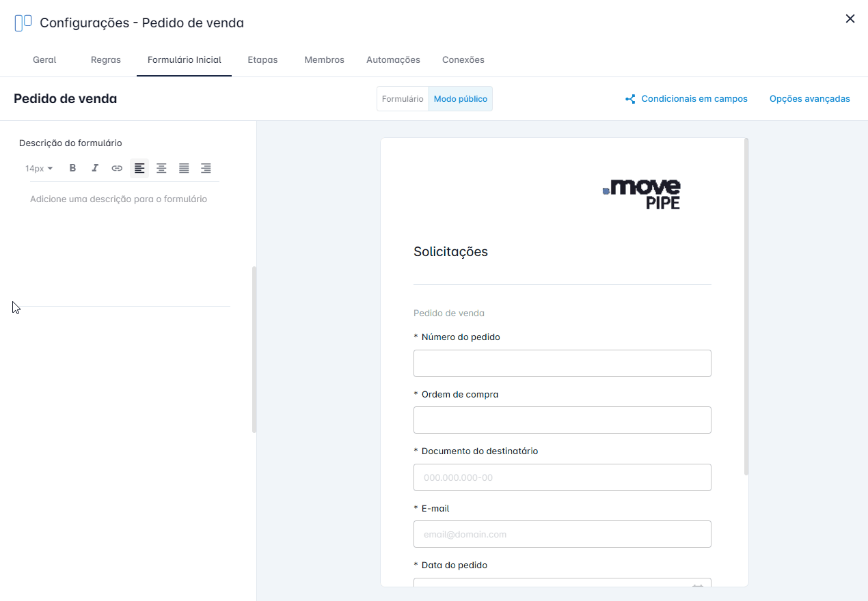The width and height of the screenshot is (868, 601).
Task: Switch to the Regras tab
Action: click(106, 60)
